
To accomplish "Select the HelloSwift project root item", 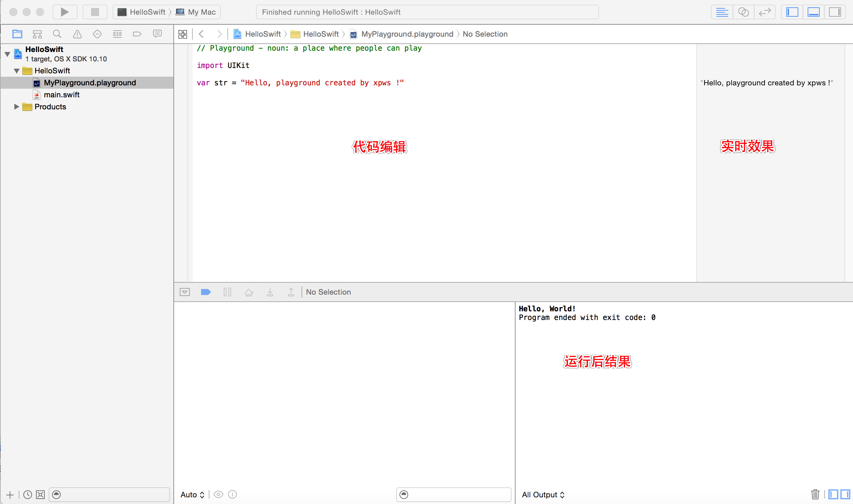I will (87, 54).
